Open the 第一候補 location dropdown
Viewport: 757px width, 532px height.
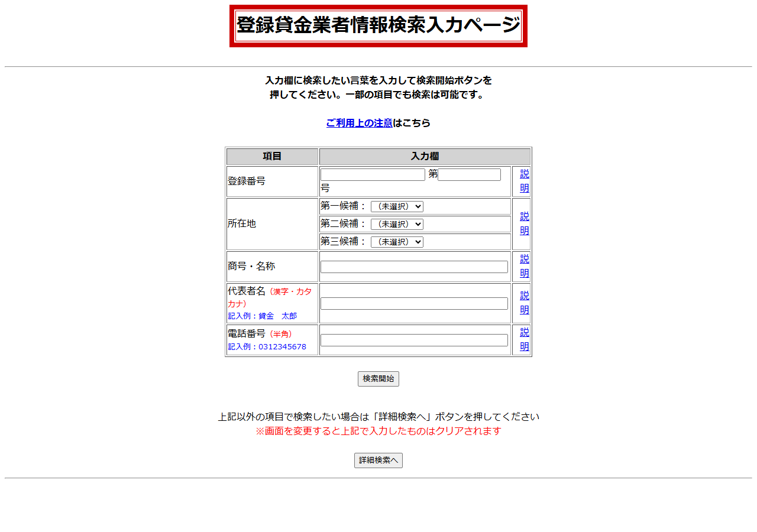coord(397,206)
